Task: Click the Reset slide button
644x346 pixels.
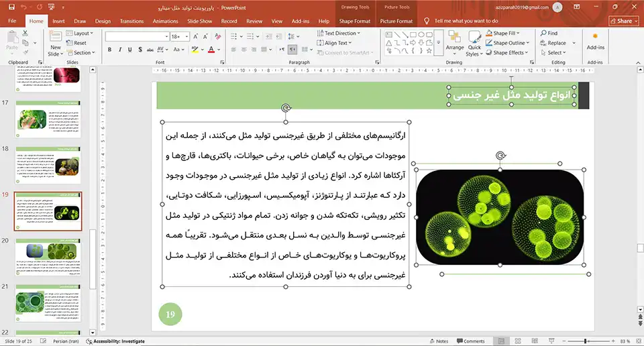Action: coord(76,43)
